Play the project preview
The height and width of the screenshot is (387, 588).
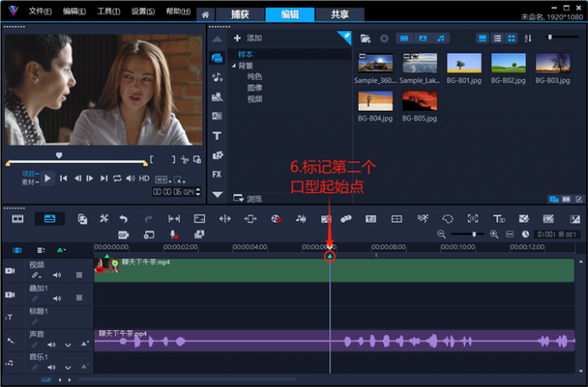pyautogui.click(x=48, y=178)
